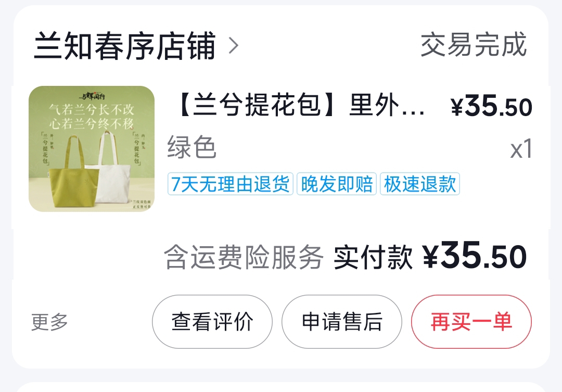The height and width of the screenshot is (392, 562).
Task: Tap the ¥35.50 item price
Action: [491, 106]
